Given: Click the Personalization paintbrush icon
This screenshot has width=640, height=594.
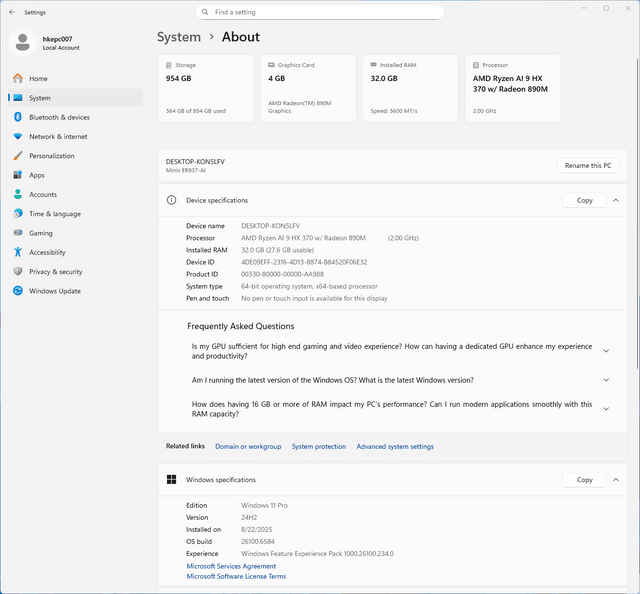Looking at the screenshot, I should pos(18,156).
